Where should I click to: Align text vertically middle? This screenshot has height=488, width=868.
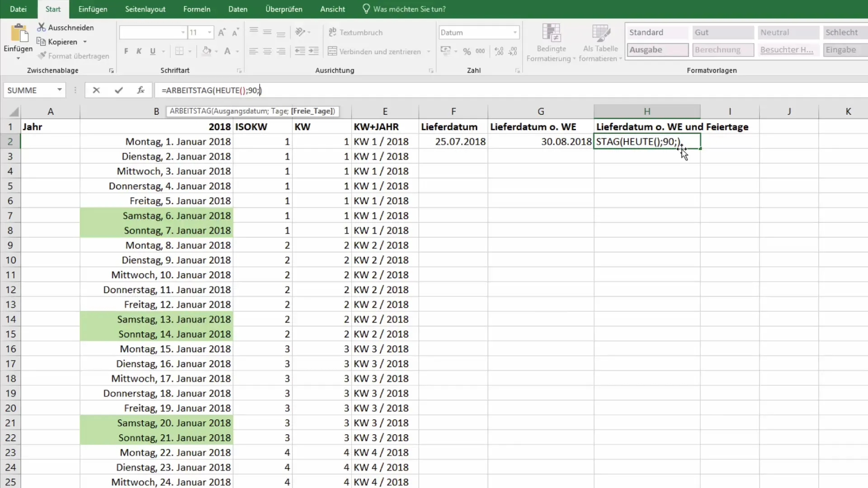pos(267,32)
